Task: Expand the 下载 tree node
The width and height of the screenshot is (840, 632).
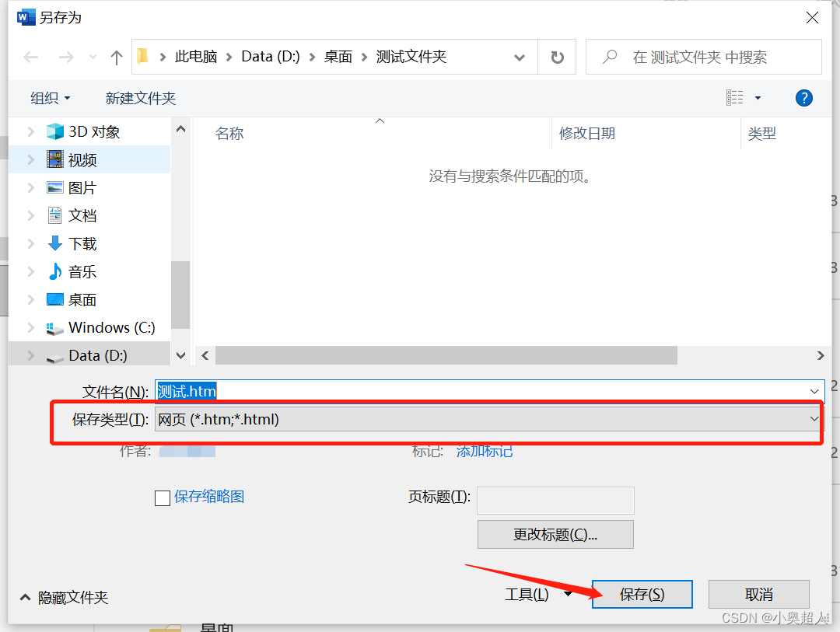Action: point(30,243)
